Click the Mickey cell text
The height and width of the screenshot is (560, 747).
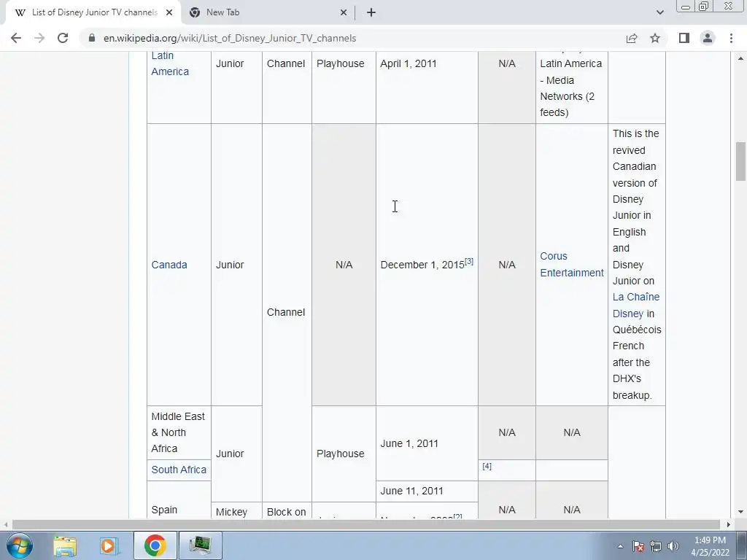(231, 512)
